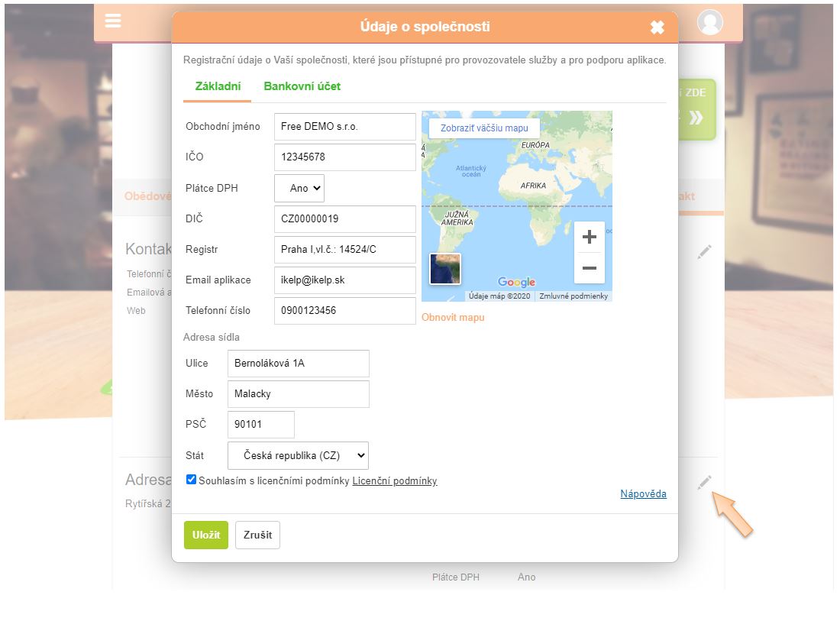Screen dimensions: 840x621
Task: Click Zobraziť väčšiu mapu button
Action: pos(484,128)
